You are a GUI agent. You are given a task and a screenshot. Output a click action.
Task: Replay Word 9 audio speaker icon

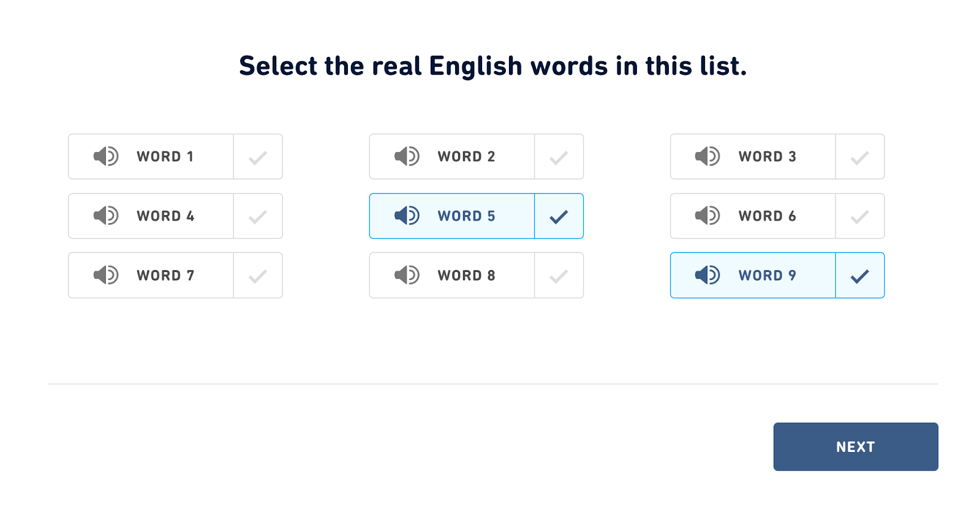click(x=707, y=275)
